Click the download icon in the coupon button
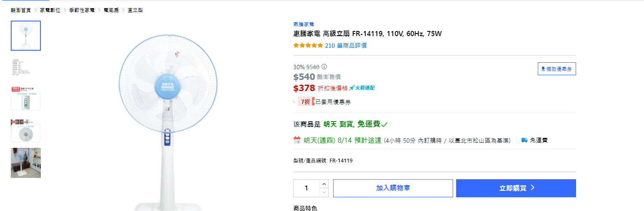Screen dimensions: 644x211 pyautogui.click(x=543, y=69)
